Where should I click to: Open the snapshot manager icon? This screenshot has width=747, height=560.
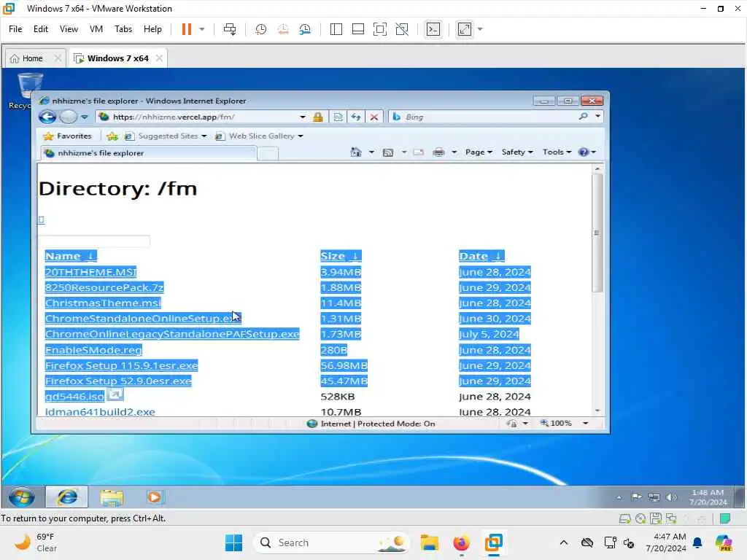pyautogui.click(x=305, y=29)
